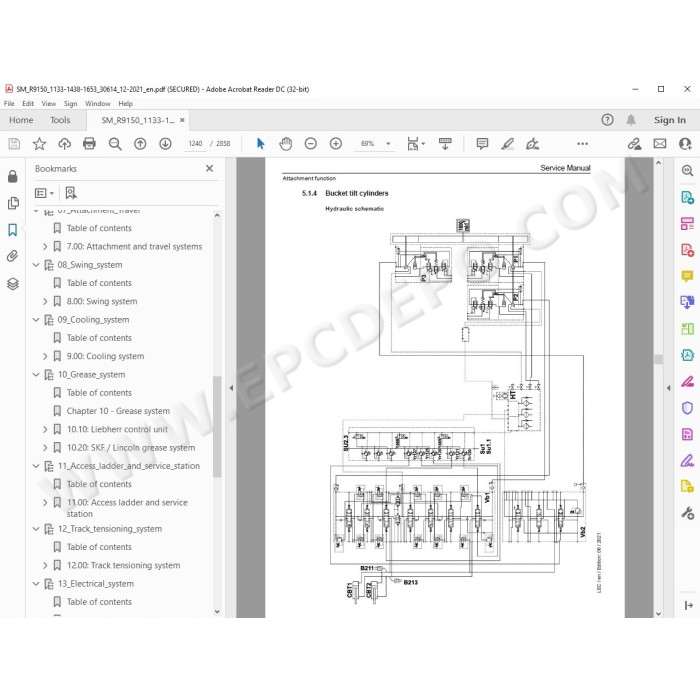Find current bookmark icon
This screenshot has width=700, height=700.
tap(71, 193)
